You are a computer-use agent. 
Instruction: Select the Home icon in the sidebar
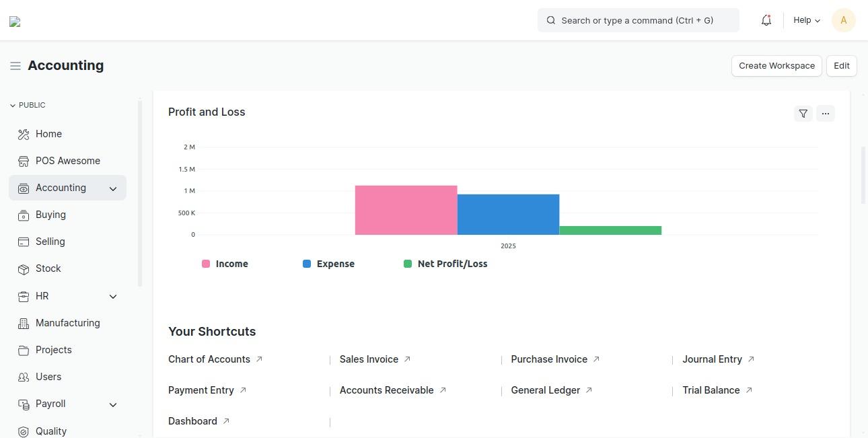[x=22, y=134]
